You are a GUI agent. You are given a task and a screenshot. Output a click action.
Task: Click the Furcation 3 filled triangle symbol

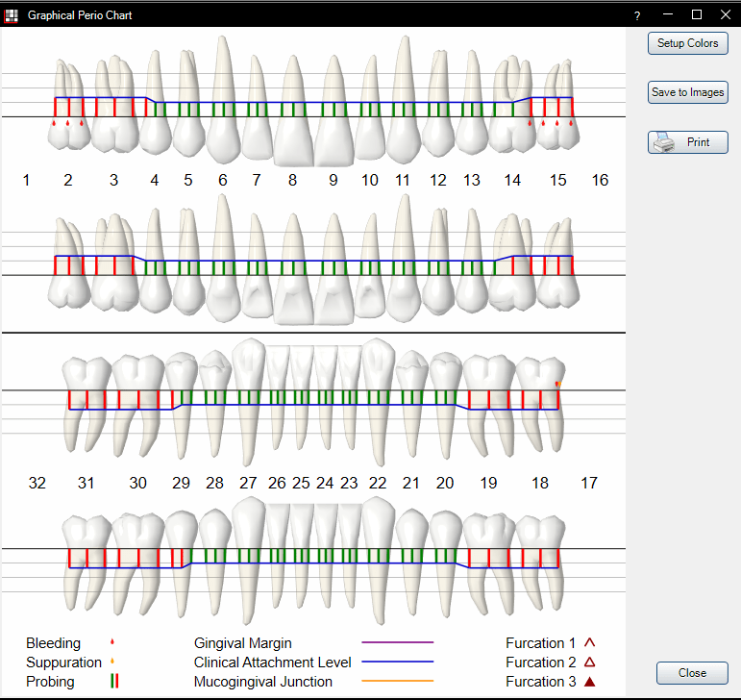point(589,682)
